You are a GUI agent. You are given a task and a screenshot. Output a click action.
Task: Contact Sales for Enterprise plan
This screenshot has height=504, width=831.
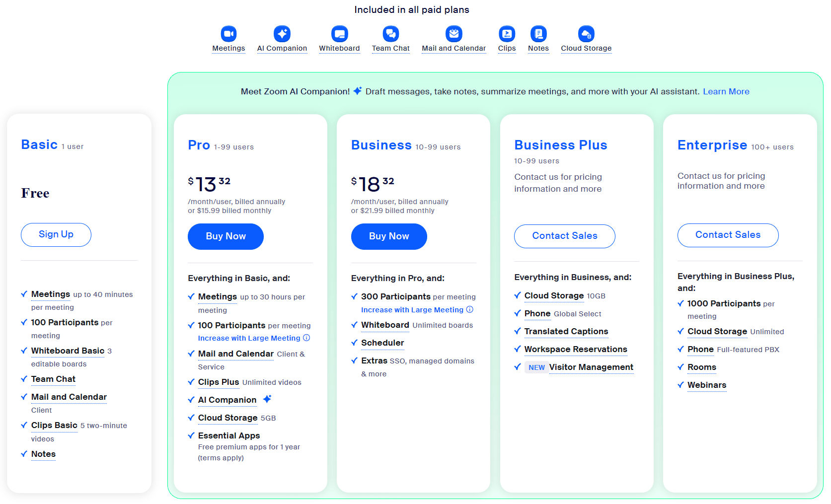click(x=728, y=235)
